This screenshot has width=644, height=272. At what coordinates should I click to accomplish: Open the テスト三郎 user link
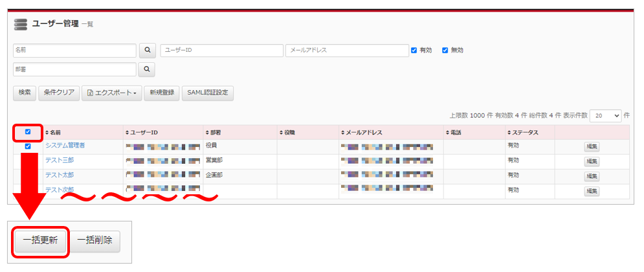[59, 160]
